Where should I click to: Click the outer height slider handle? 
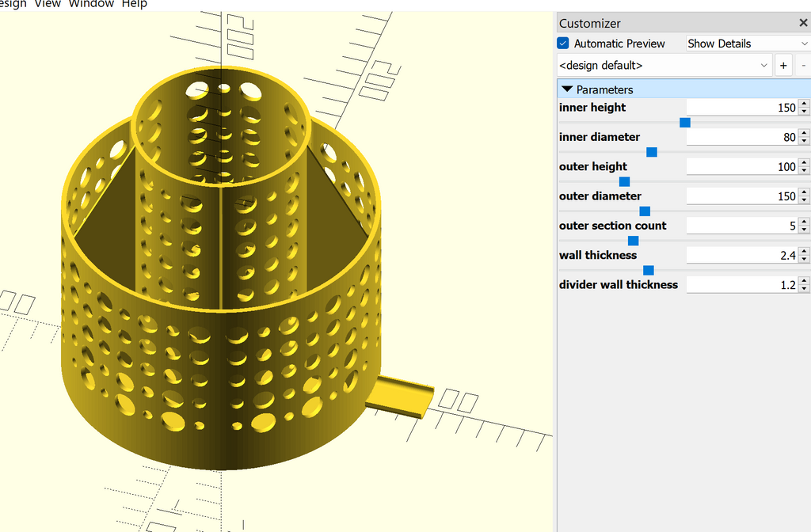coord(624,181)
